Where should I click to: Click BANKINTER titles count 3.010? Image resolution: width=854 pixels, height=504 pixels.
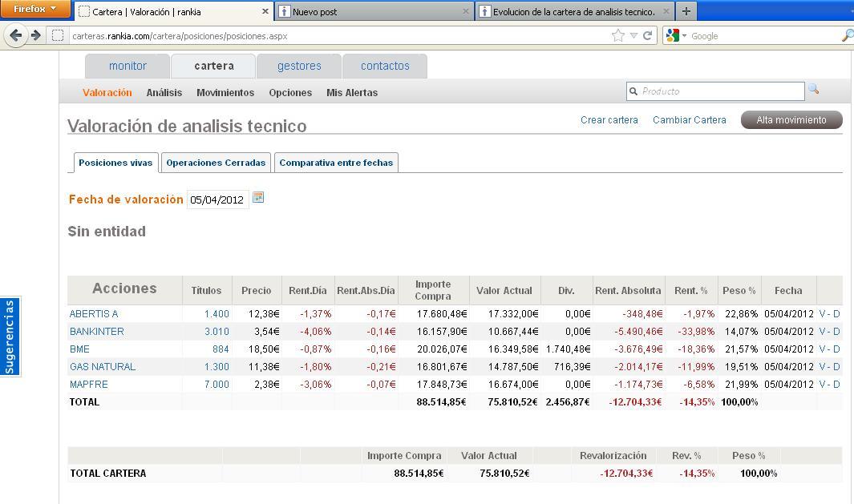point(217,332)
